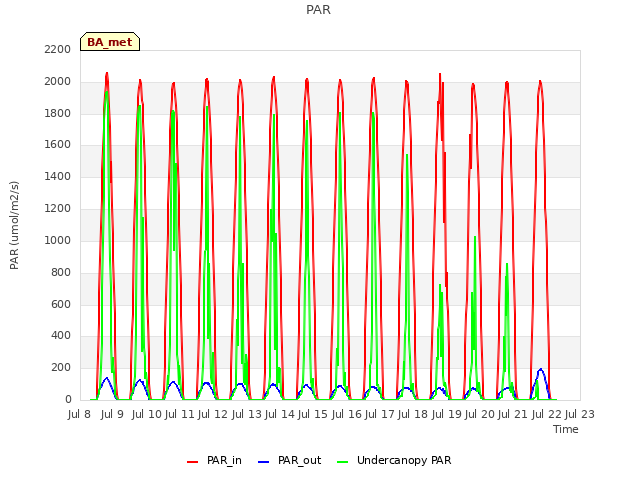Toggle the PAR_in legend entry

[214, 460]
